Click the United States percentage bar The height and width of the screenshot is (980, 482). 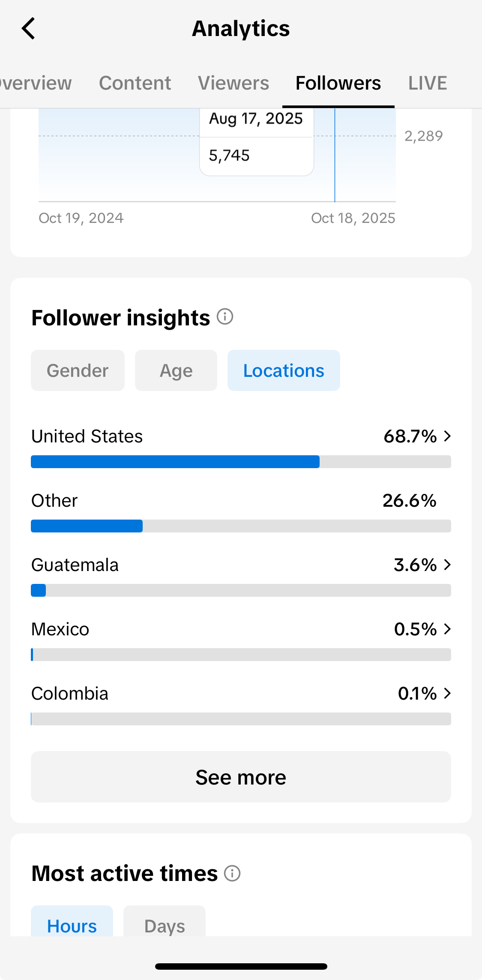coord(241,462)
